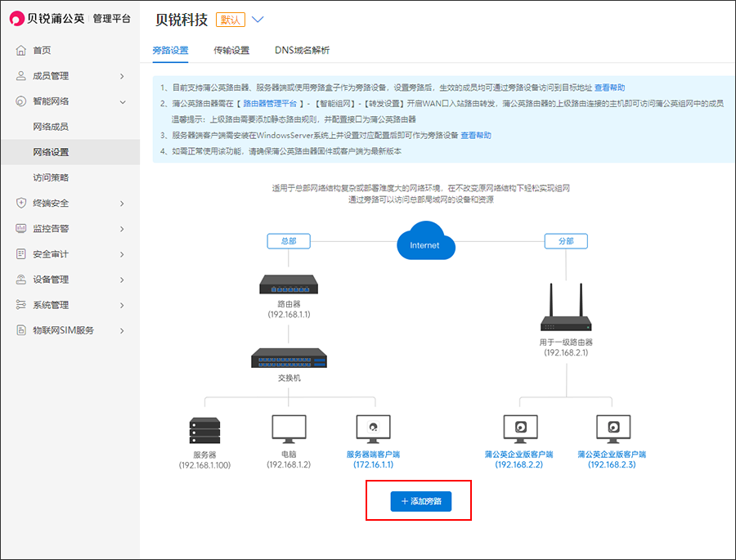Click the 服务器端客户端 (172.16.1.1) label
Image resolution: width=736 pixels, height=560 pixels.
(x=373, y=459)
